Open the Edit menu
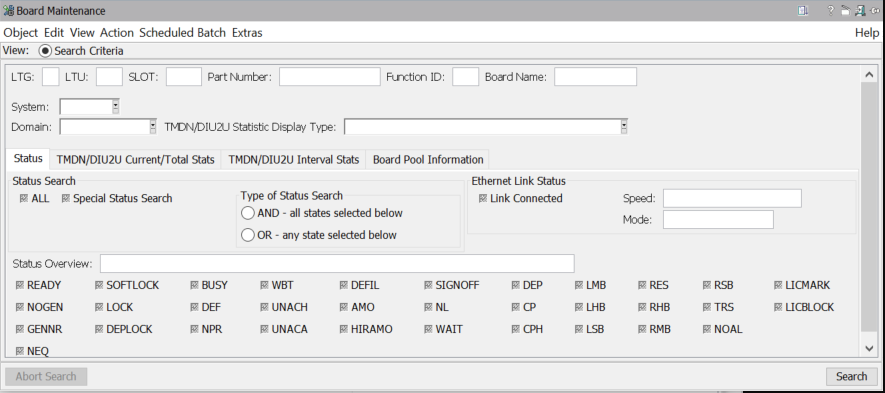 point(54,33)
